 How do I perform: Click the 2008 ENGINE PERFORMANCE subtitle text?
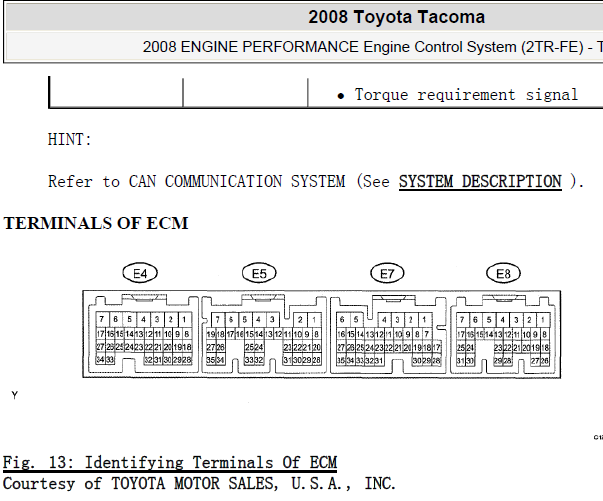click(x=372, y=47)
